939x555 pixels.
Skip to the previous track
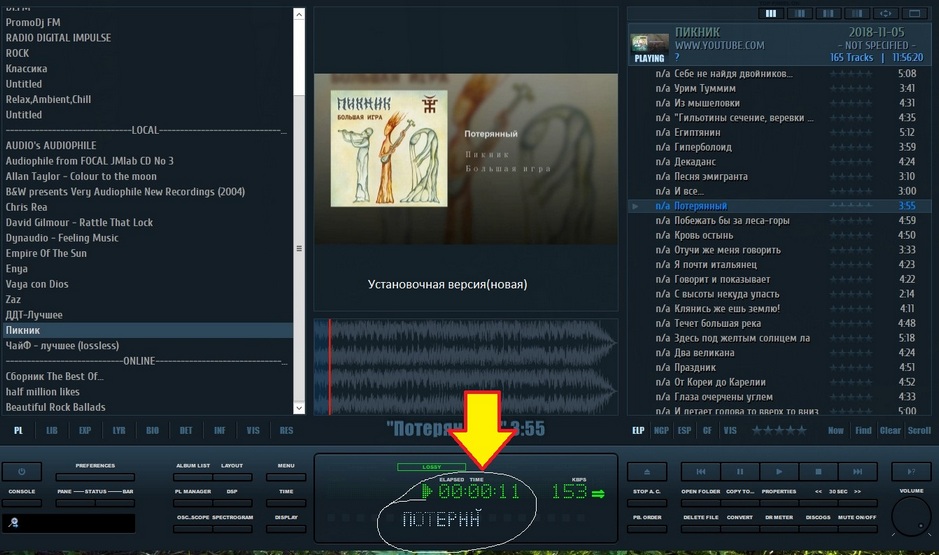pos(701,472)
